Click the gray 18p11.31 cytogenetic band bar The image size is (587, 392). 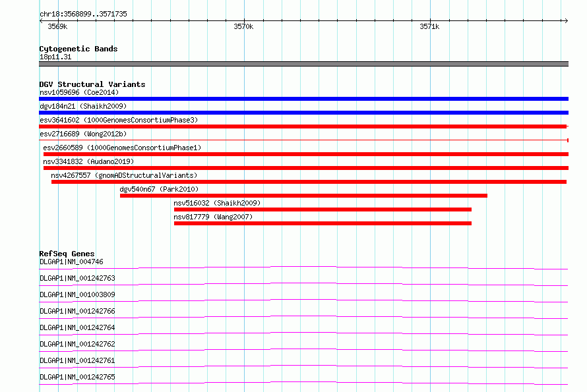tap(303, 64)
